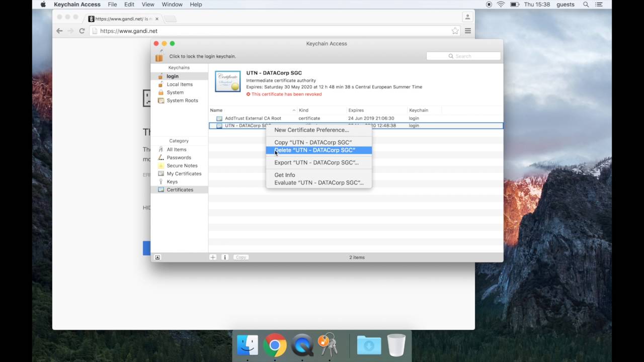Open the Wi-Fi status menu

coord(501,5)
